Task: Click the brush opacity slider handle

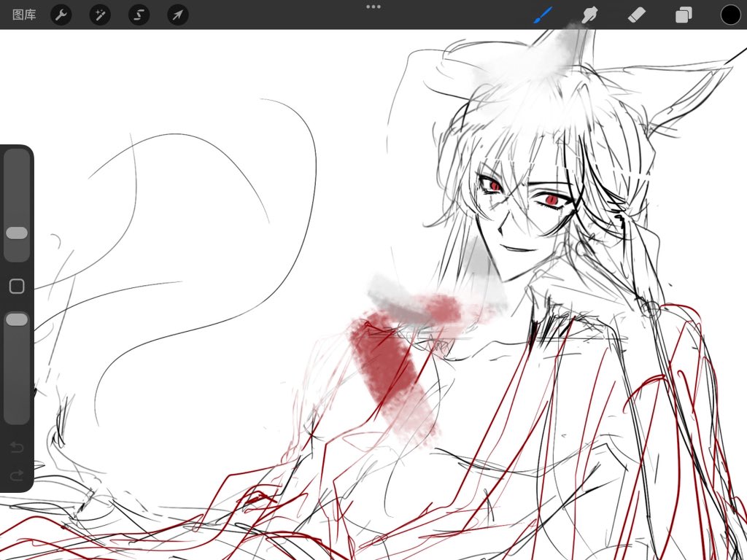Action: (x=17, y=319)
